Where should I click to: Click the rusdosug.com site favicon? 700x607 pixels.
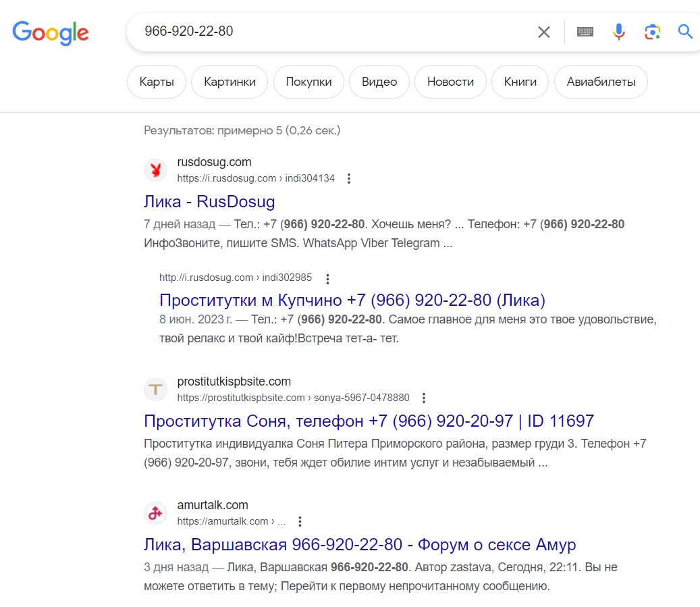tap(155, 170)
